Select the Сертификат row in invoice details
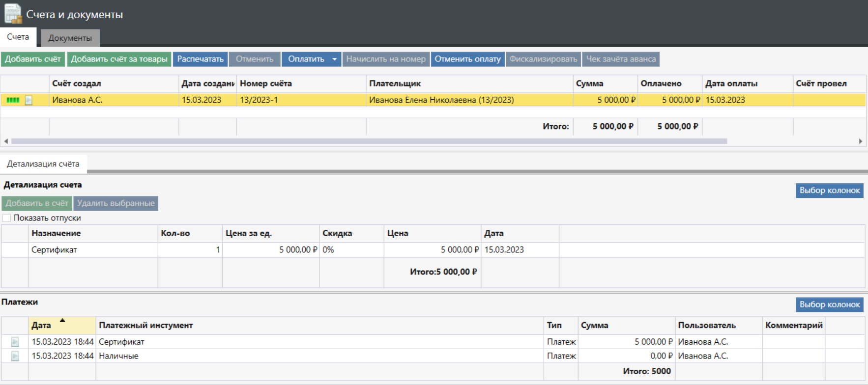 pyautogui.click(x=54, y=250)
